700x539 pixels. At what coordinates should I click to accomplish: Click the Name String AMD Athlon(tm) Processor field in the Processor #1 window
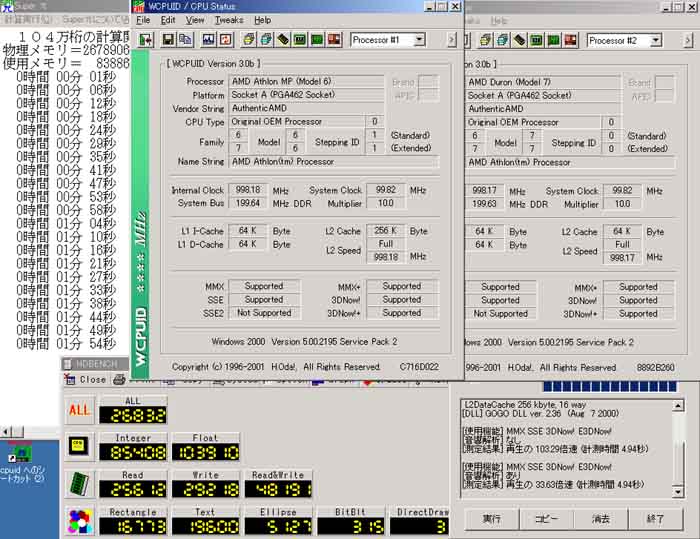coord(333,162)
